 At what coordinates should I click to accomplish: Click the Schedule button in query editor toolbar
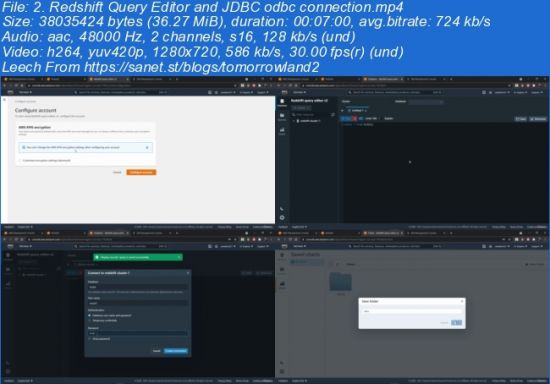(538, 119)
